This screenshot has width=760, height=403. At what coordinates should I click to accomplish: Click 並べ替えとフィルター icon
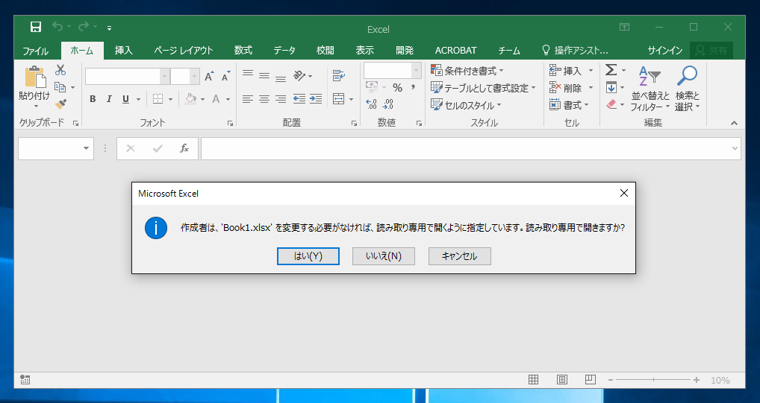click(649, 77)
